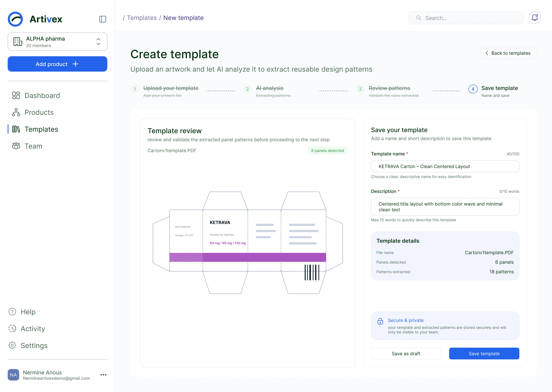The height and width of the screenshot is (392, 552).
Task: Click into the Description text box
Action: pyautogui.click(x=445, y=207)
